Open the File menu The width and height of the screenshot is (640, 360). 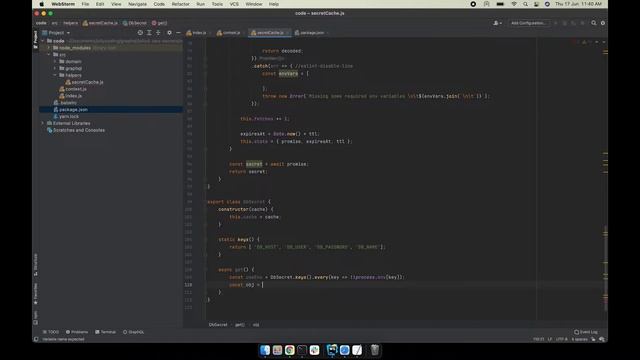coord(85,4)
